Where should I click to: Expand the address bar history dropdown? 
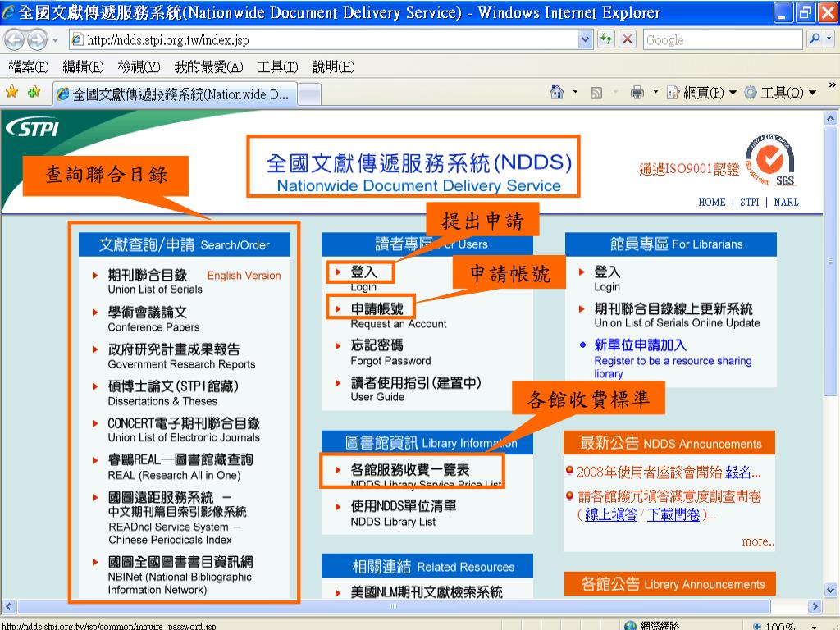click(585, 39)
